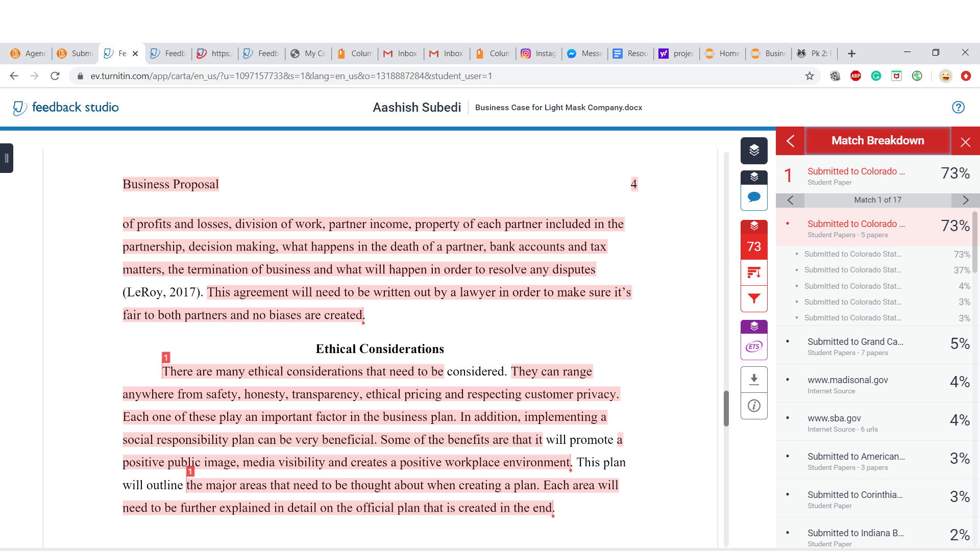Toggle the grading layer icon
Viewport: 980px width, 551px height.
[754, 177]
